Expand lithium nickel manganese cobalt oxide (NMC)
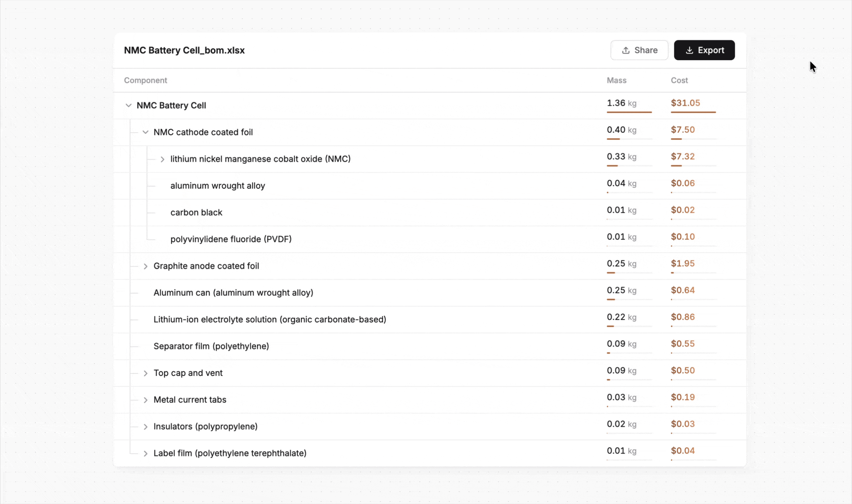The width and height of the screenshot is (852, 504). [x=162, y=159]
